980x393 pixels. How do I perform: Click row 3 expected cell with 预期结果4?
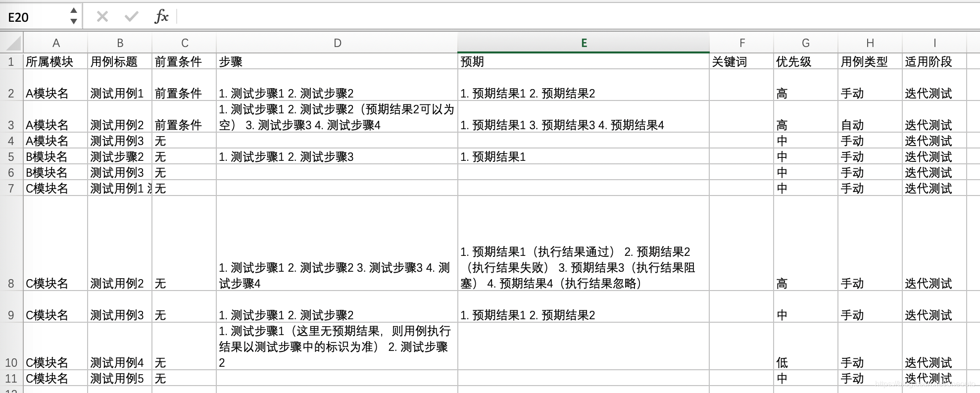(x=584, y=117)
